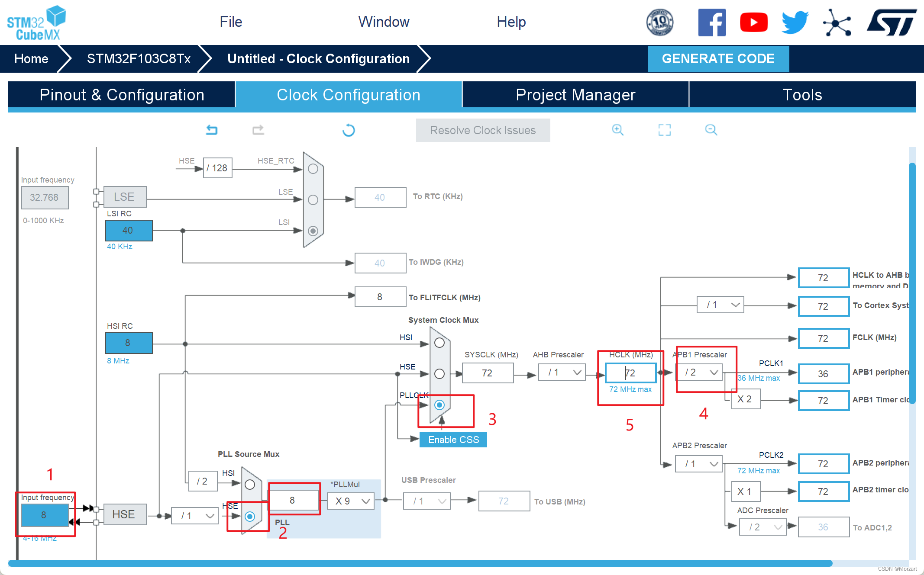The height and width of the screenshot is (575, 924).
Task: Click the HCLK (MHz) input field
Action: [631, 373]
